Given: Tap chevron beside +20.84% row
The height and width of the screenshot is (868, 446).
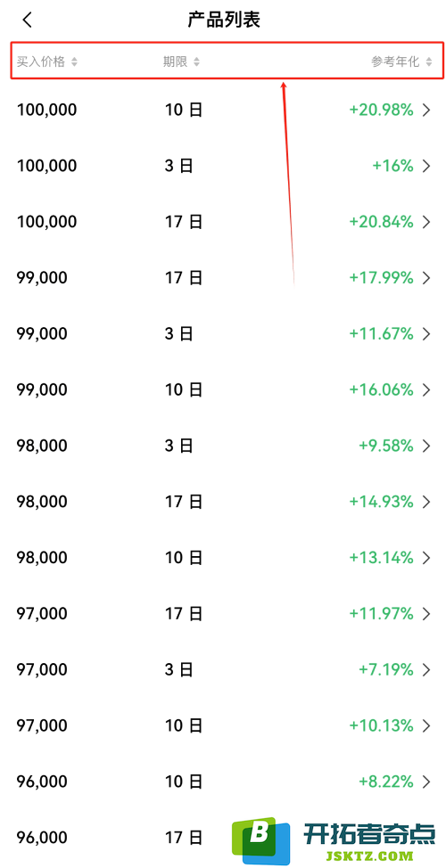Looking at the screenshot, I should [x=426, y=222].
